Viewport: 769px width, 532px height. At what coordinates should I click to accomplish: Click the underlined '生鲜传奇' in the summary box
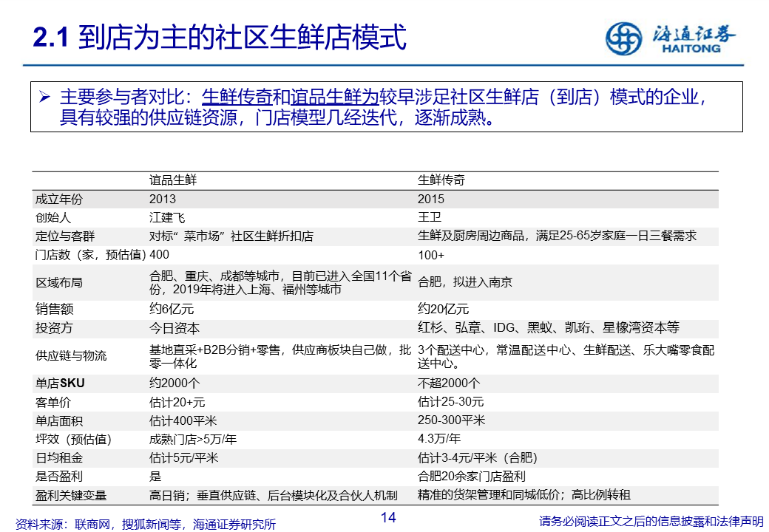coord(237,97)
